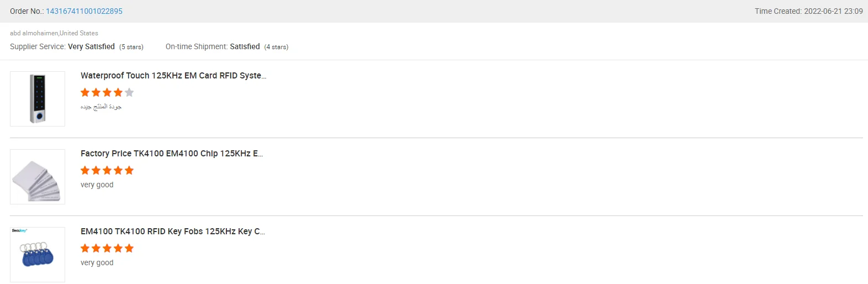This screenshot has width=868, height=284.
Task: Open Waterproof Touch 125KHz EM Card product title
Action: [173, 76]
